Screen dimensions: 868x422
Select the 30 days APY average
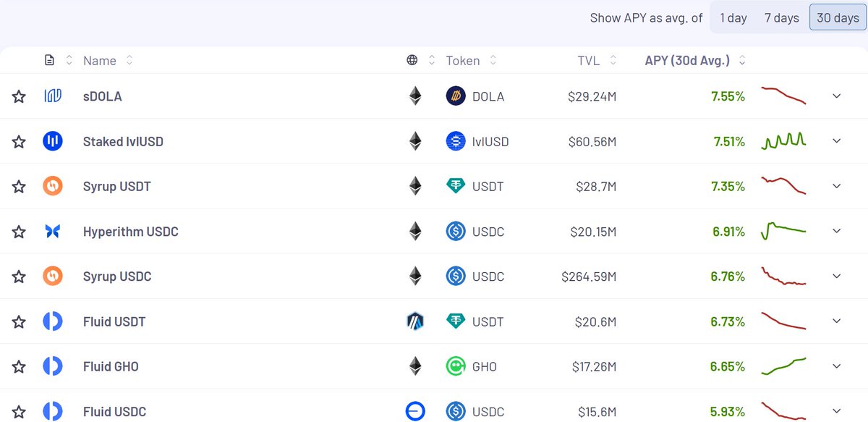(x=838, y=17)
